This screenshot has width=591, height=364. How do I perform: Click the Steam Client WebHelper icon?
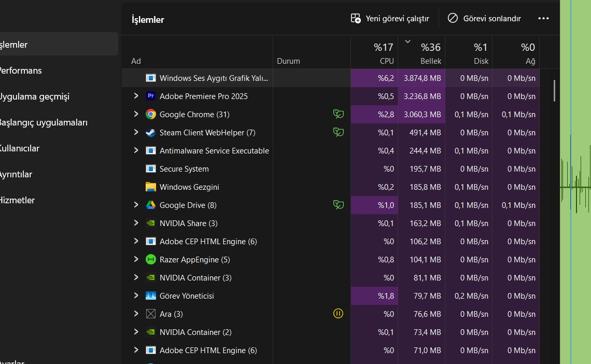(151, 132)
